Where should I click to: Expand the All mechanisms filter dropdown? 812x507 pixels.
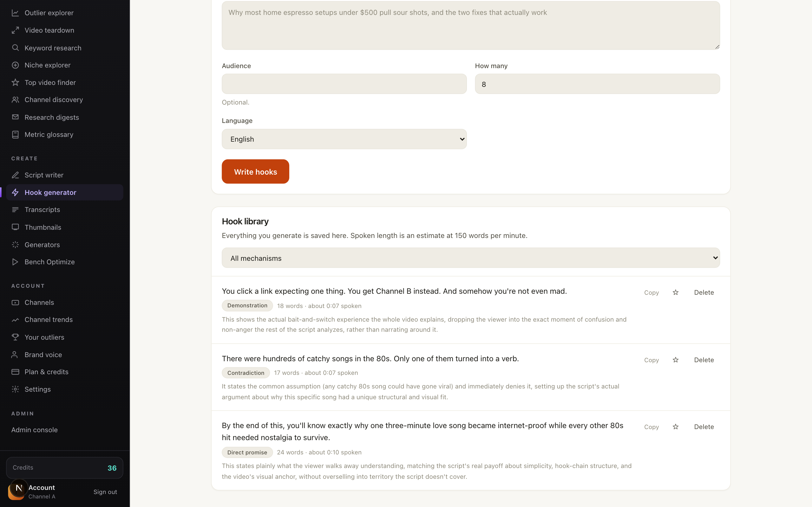(x=471, y=258)
